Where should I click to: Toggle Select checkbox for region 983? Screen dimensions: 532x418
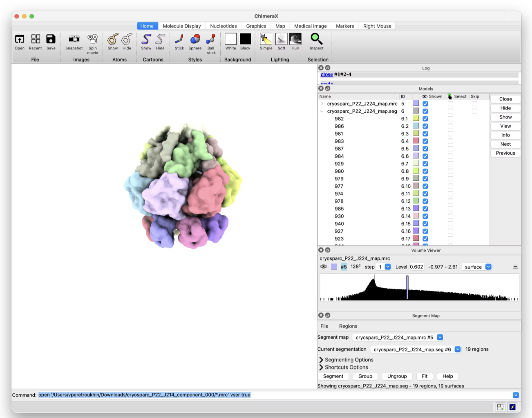tap(450, 141)
